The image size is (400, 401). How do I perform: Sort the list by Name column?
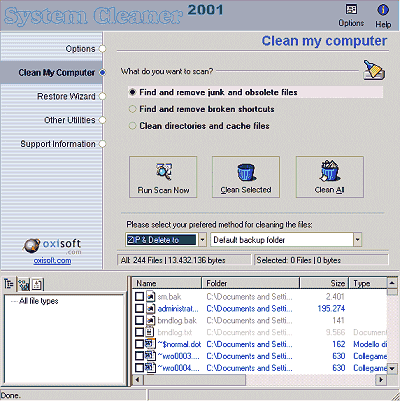tap(167, 283)
